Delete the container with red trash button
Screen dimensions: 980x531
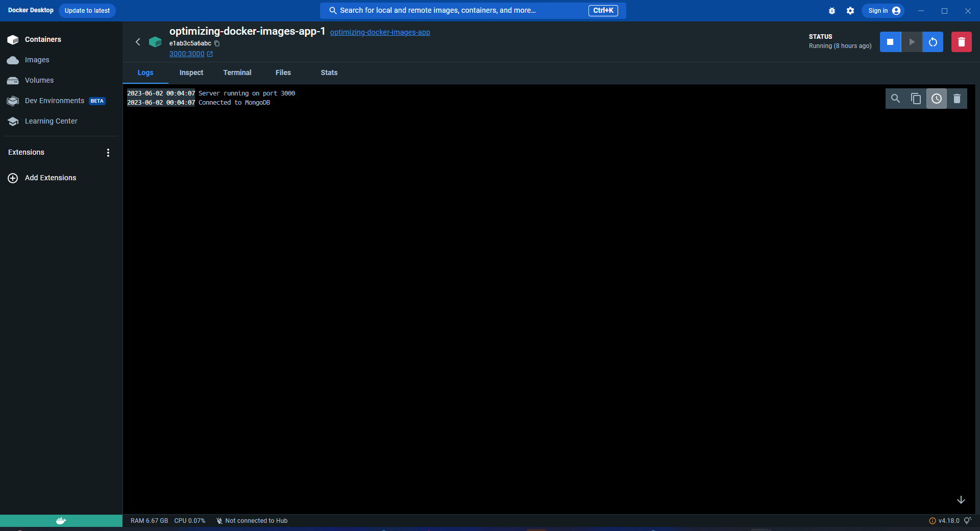(x=962, y=42)
